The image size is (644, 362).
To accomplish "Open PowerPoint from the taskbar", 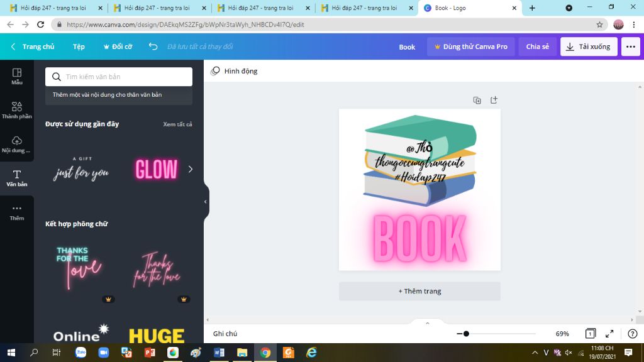I will click(x=150, y=353).
